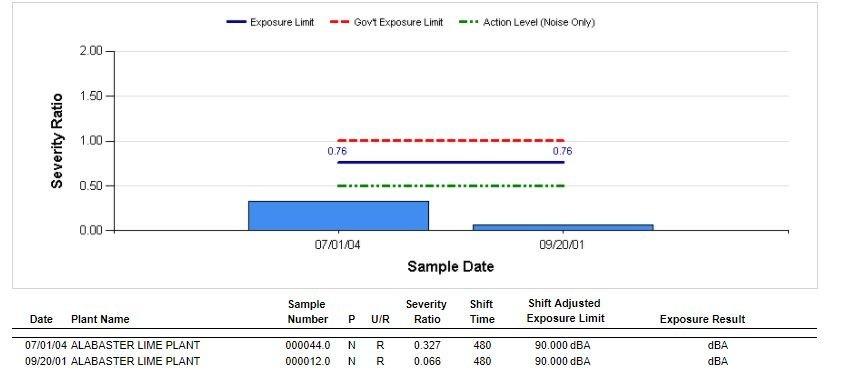Click sample number 000012.0
The width and height of the screenshot is (842, 373).
pyautogui.click(x=308, y=361)
